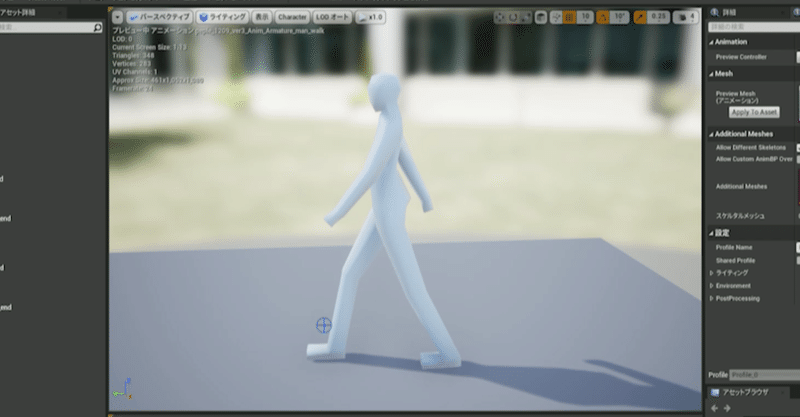
Task: Open the Profile_0 profile selector
Action: (x=764, y=375)
